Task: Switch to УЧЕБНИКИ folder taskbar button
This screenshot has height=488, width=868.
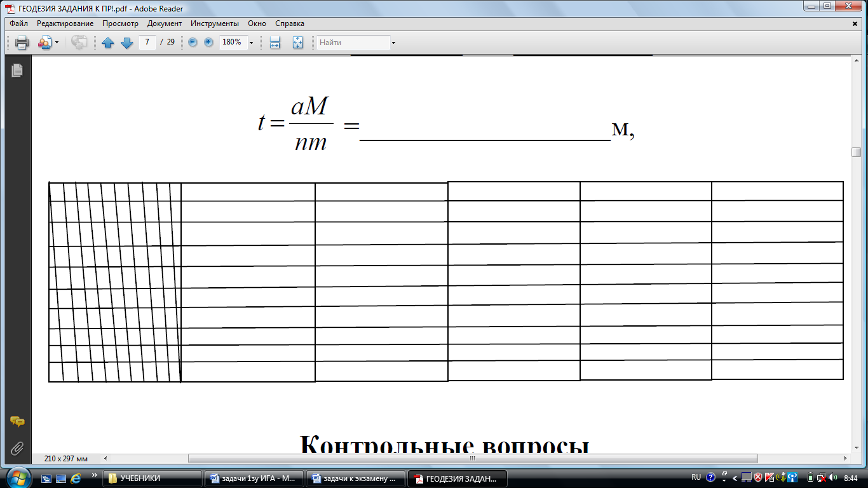Action: click(153, 478)
